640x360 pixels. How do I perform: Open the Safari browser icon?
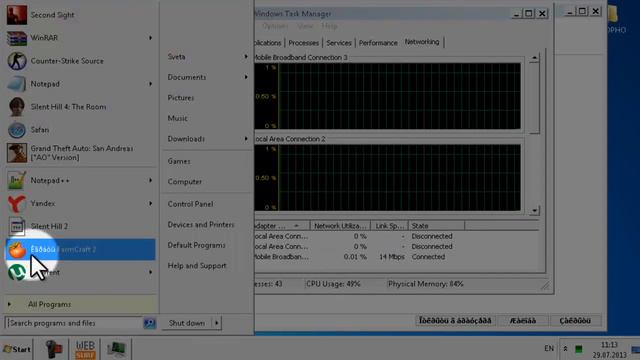point(17,130)
